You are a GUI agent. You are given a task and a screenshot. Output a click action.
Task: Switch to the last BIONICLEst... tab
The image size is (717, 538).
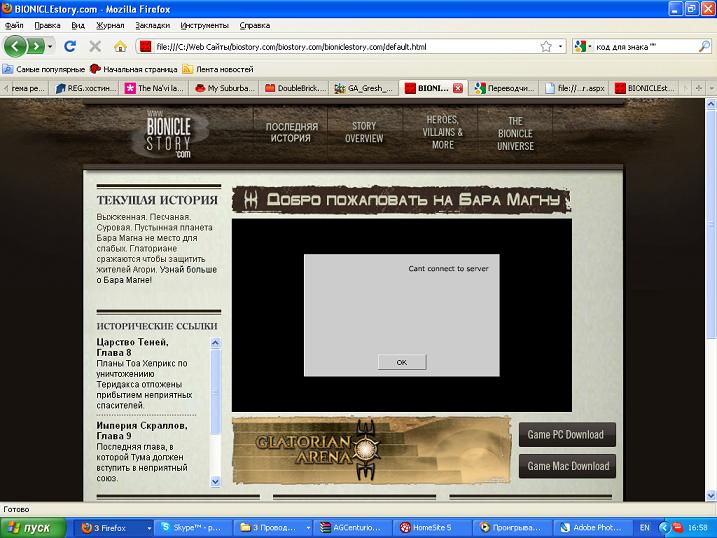644,88
